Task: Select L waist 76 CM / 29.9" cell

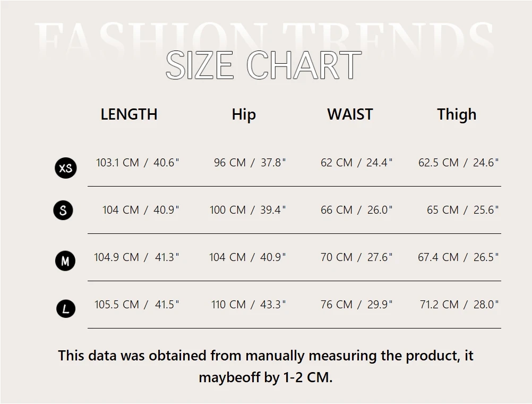Action: [x=357, y=304]
